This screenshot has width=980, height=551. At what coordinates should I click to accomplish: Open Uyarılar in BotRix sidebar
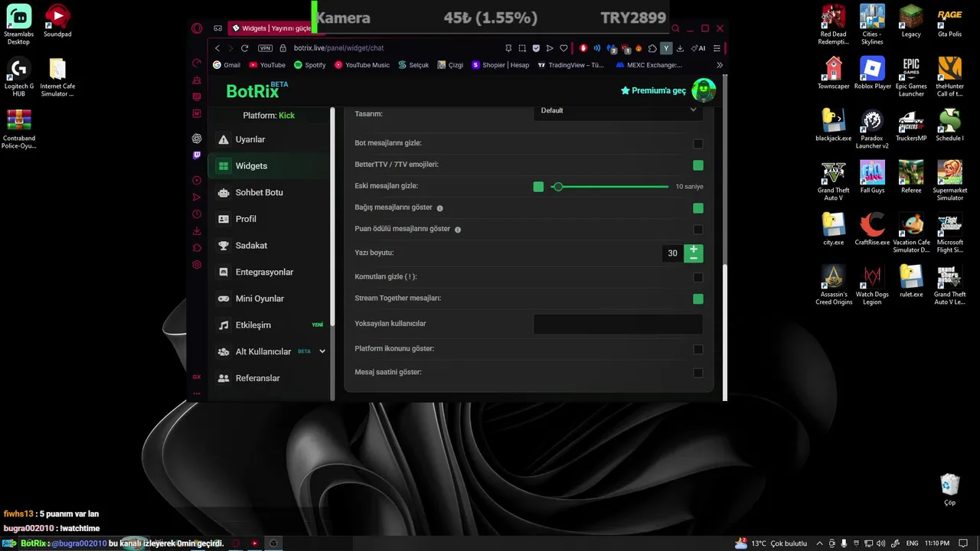point(269,139)
